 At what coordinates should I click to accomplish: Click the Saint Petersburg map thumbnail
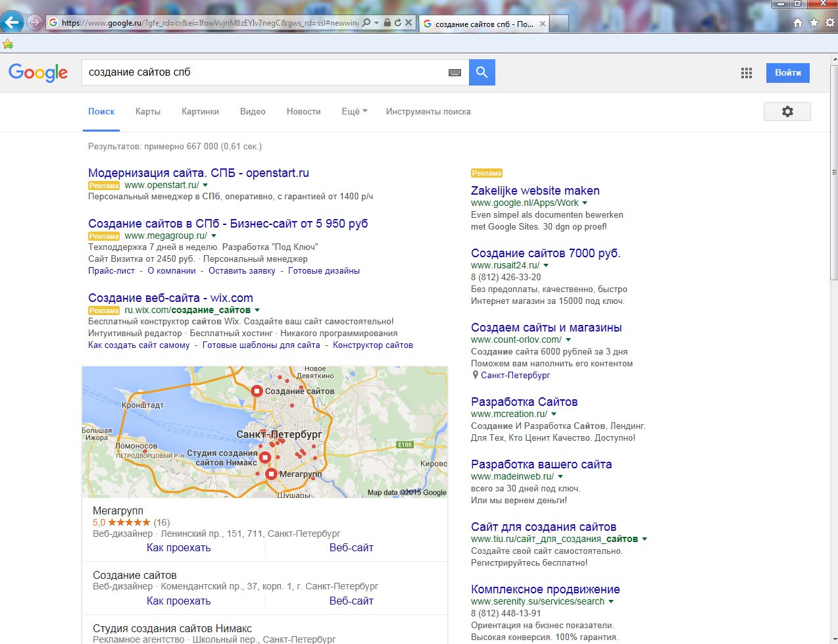pos(264,432)
